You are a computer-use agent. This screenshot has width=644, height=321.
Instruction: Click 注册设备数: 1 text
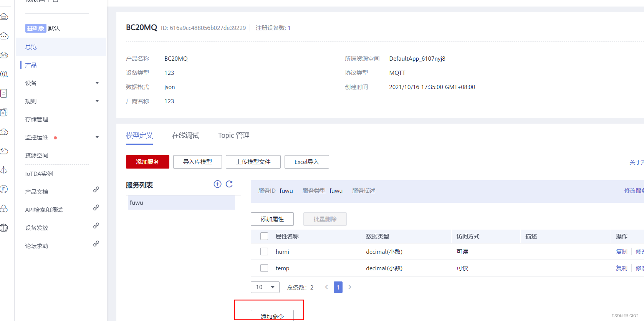(x=273, y=28)
